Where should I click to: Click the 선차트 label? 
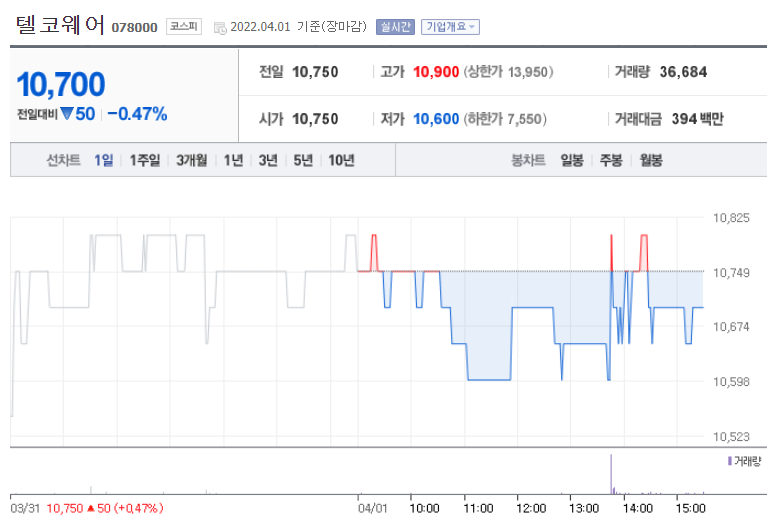click(x=63, y=160)
